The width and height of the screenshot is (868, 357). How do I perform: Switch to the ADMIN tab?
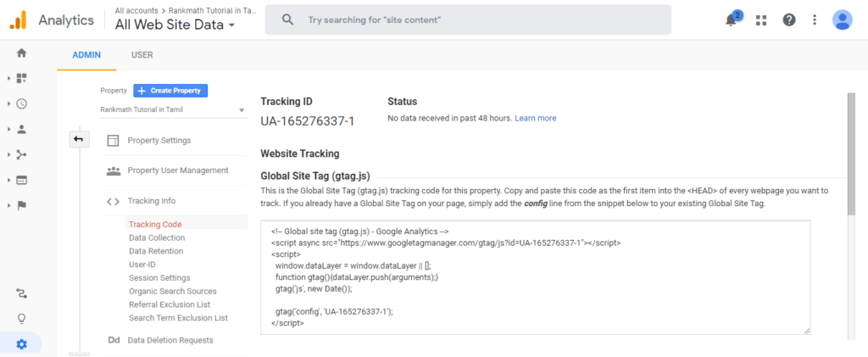click(x=86, y=55)
